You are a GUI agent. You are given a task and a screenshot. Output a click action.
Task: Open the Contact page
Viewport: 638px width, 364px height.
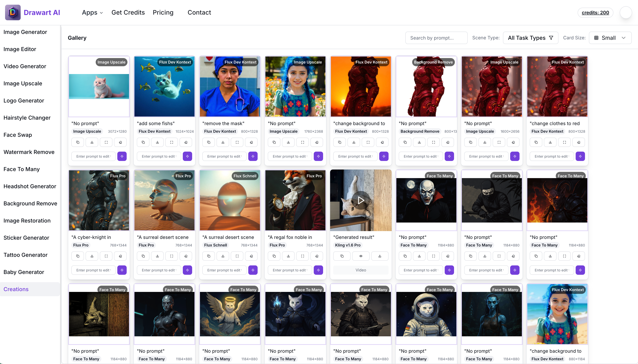[199, 12]
